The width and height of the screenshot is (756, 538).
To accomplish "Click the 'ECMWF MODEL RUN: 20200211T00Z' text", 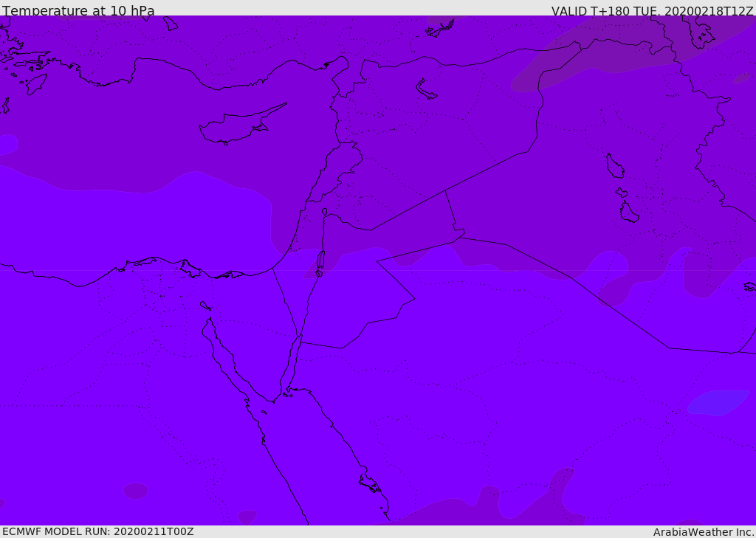I will [98, 532].
